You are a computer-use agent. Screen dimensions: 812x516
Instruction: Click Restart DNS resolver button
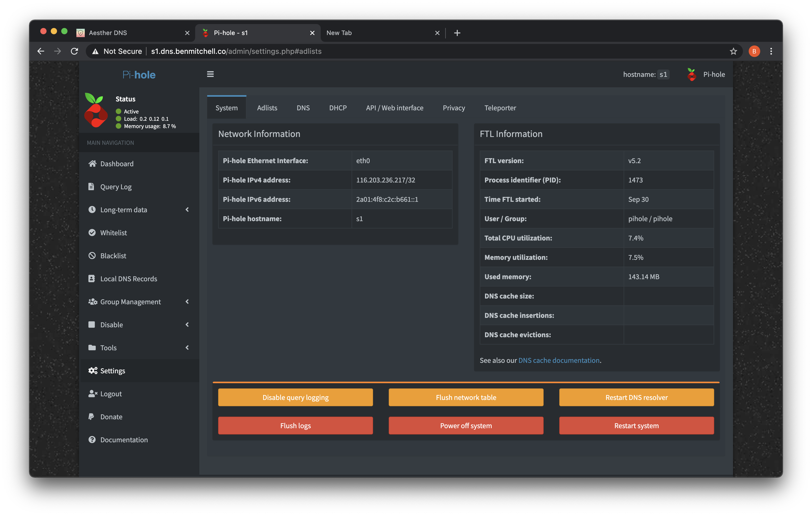(x=636, y=397)
